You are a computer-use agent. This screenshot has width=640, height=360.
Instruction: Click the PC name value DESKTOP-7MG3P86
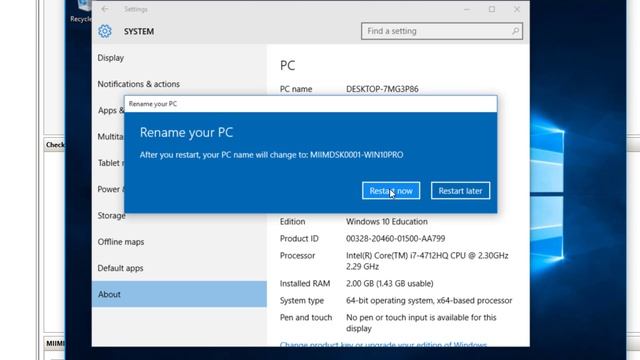382,89
